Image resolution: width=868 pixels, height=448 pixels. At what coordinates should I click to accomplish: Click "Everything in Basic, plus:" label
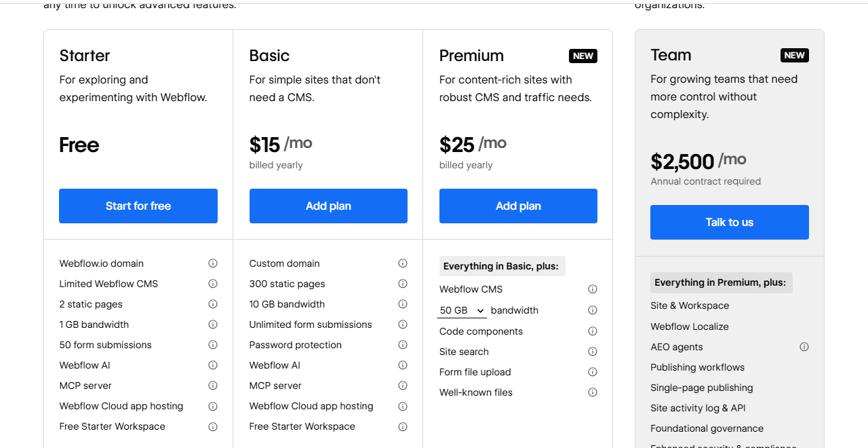[x=501, y=266]
